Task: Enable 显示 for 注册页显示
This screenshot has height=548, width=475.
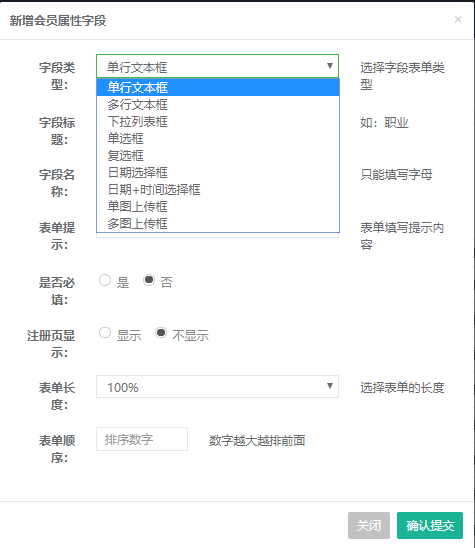Action: (x=105, y=333)
